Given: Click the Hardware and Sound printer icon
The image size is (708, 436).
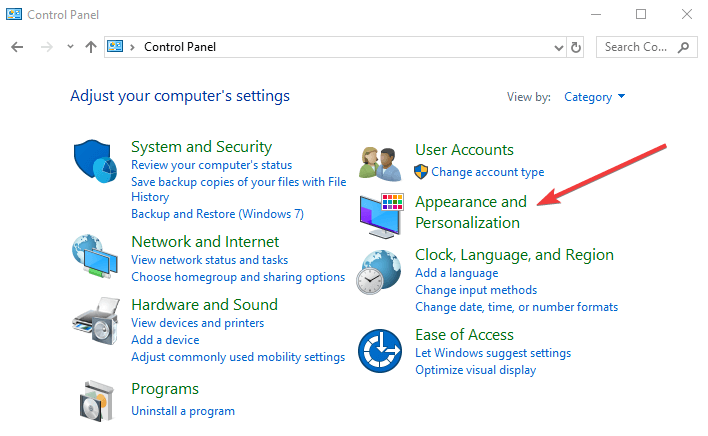Looking at the screenshot, I should (x=96, y=321).
